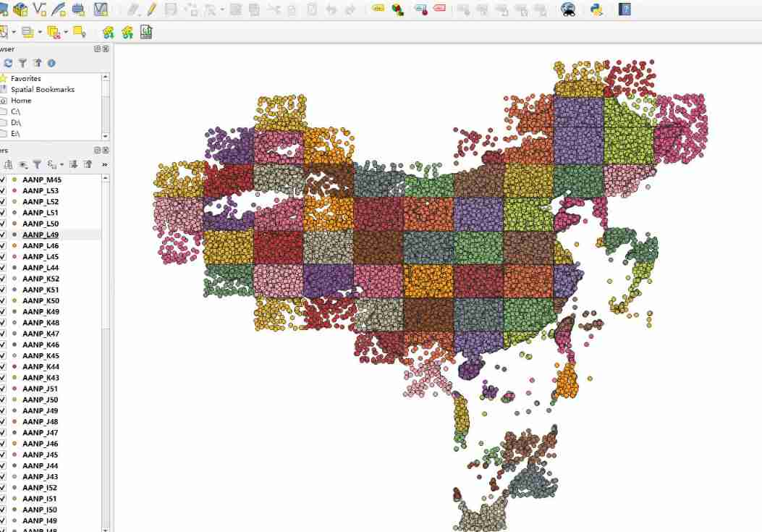
Task: Expand Layers toolbar overflow chevron
Action: 104,165
